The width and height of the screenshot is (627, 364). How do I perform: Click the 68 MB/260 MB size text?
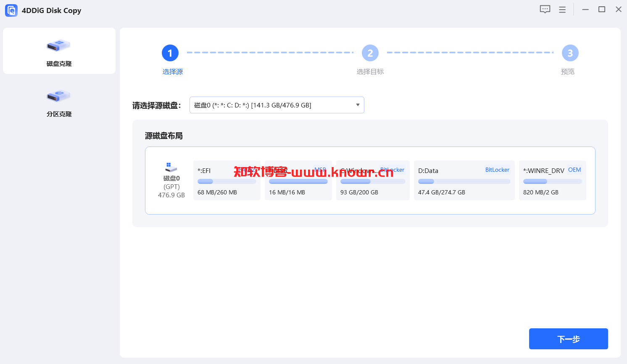[x=217, y=192]
